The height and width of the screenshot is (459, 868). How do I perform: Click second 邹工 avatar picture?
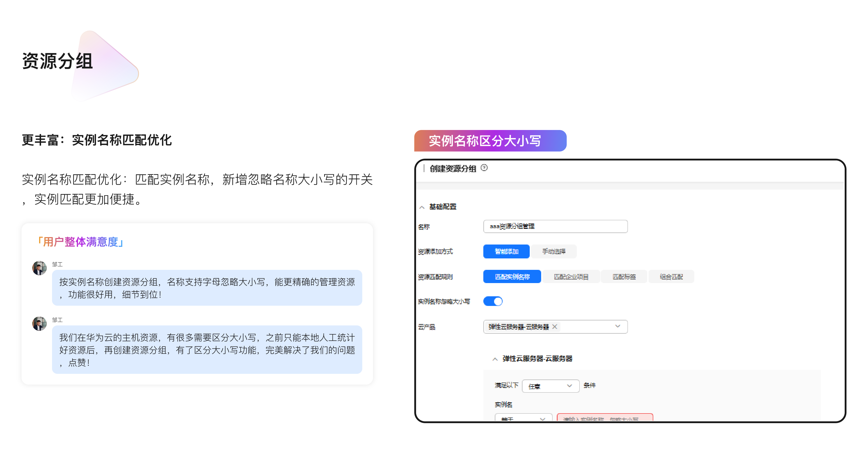(x=39, y=324)
